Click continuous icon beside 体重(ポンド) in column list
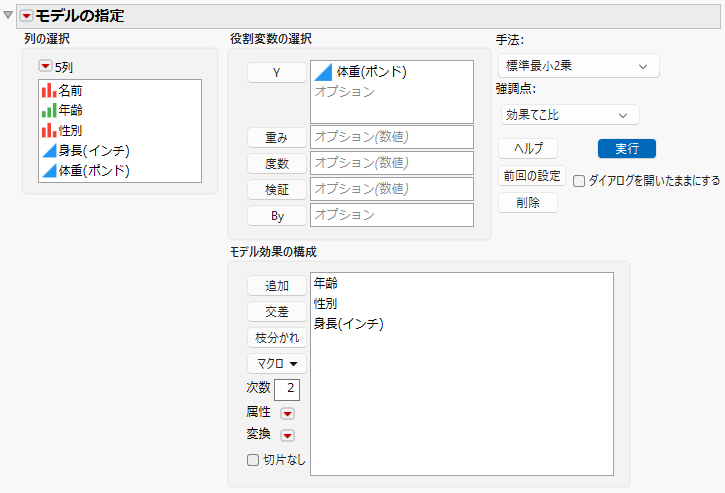The width and height of the screenshot is (725, 493). 49,171
